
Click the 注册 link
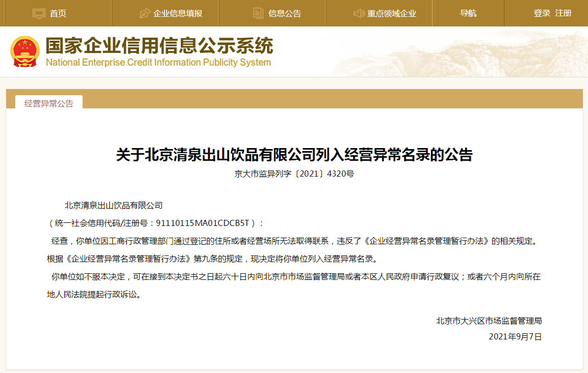tap(563, 13)
